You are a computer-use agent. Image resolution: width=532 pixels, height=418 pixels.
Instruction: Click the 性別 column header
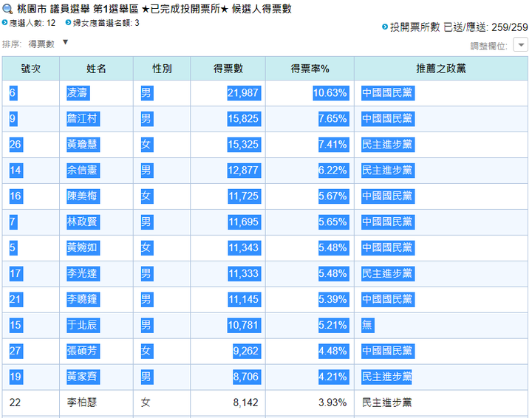click(162, 69)
